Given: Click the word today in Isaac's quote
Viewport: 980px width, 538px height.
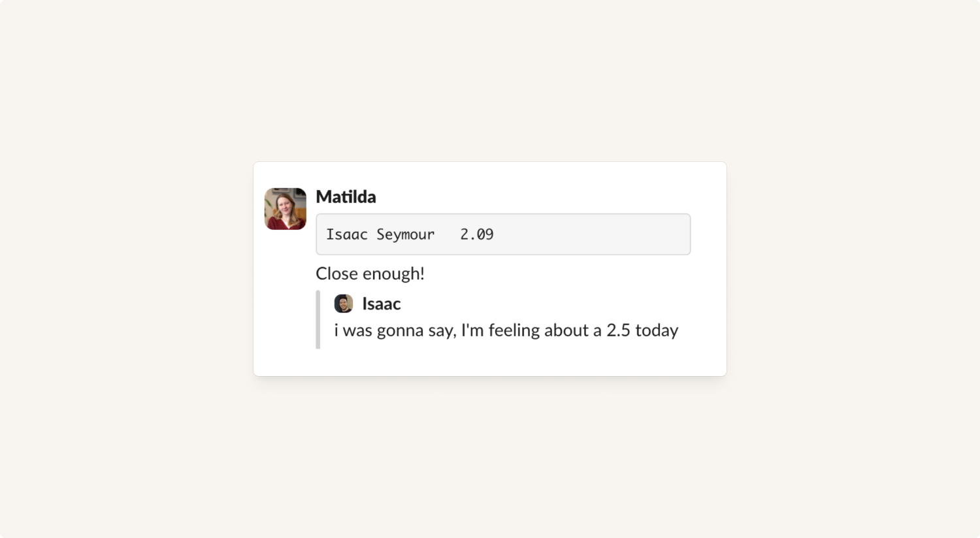Looking at the screenshot, I should coord(657,331).
